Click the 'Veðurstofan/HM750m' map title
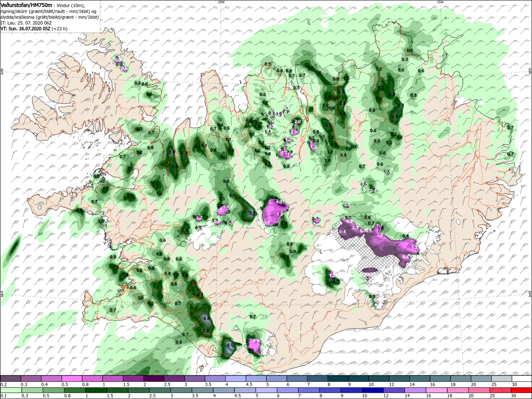 (26, 5)
